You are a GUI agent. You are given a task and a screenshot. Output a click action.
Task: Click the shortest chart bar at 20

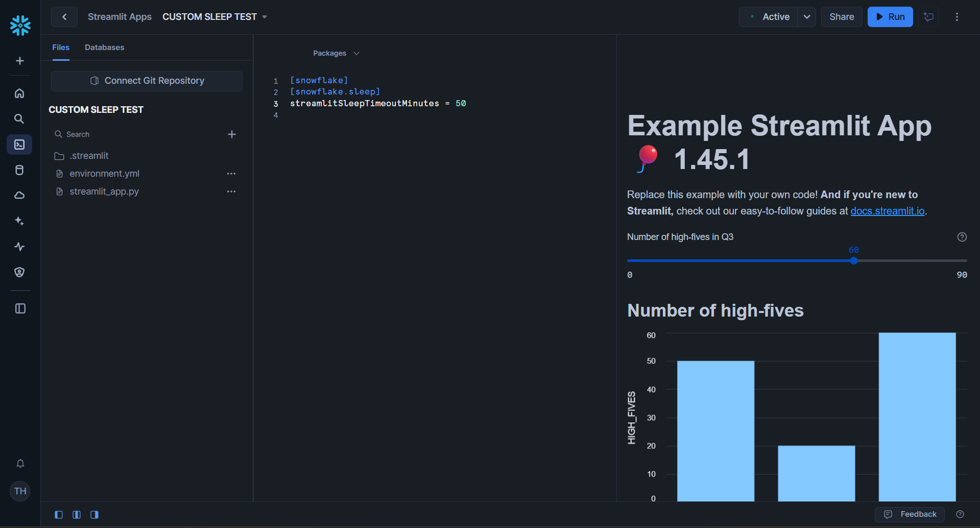point(816,473)
